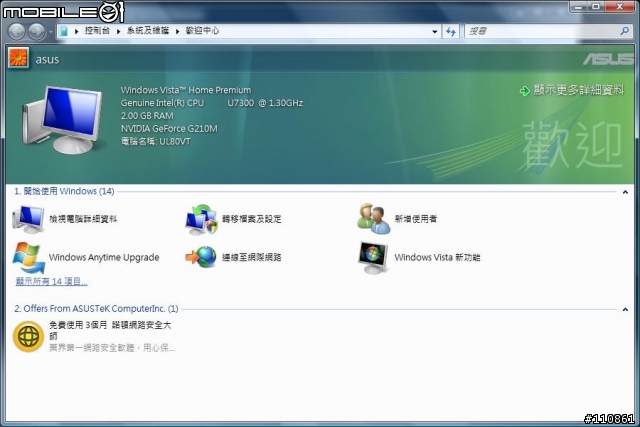640x427 pixels.
Task: Click the 顯示所有 14 項目 link
Action: [51, 281]
